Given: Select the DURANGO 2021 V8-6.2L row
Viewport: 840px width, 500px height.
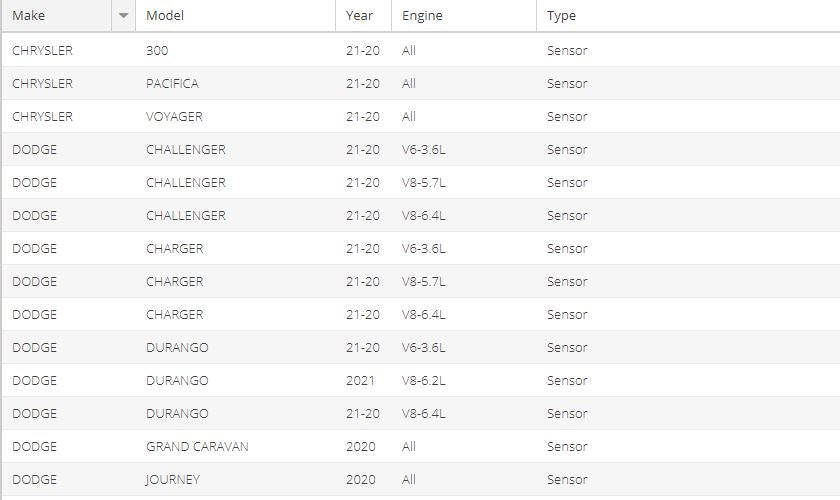Looking at the screenshot, I should pyautogui.click(x=421, y=380).
